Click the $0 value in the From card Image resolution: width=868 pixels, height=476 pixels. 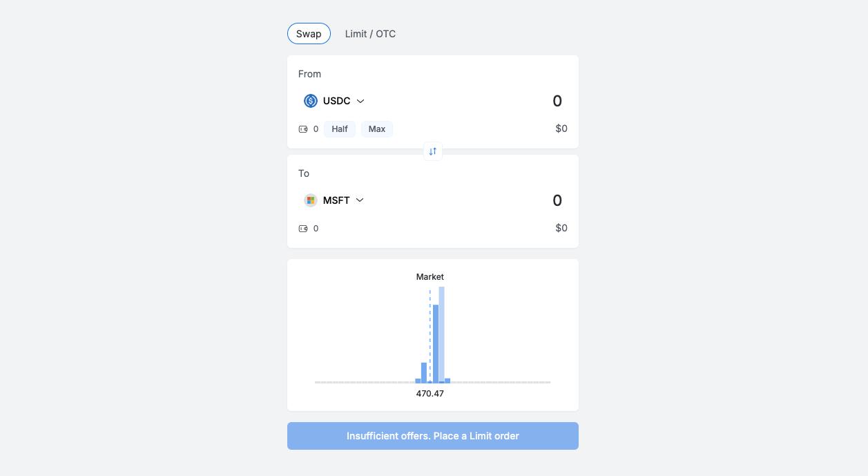561,128
